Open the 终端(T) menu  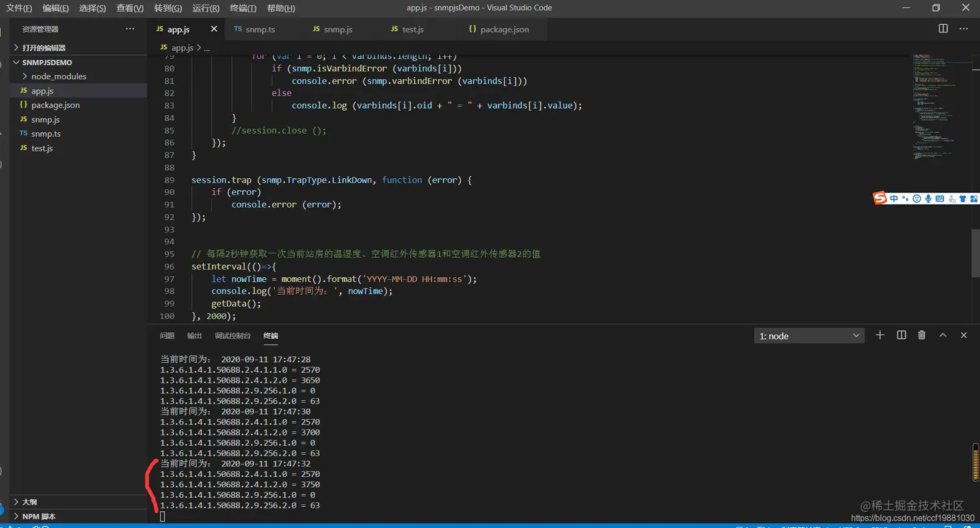pyautogui.click(x=243, y=8)
